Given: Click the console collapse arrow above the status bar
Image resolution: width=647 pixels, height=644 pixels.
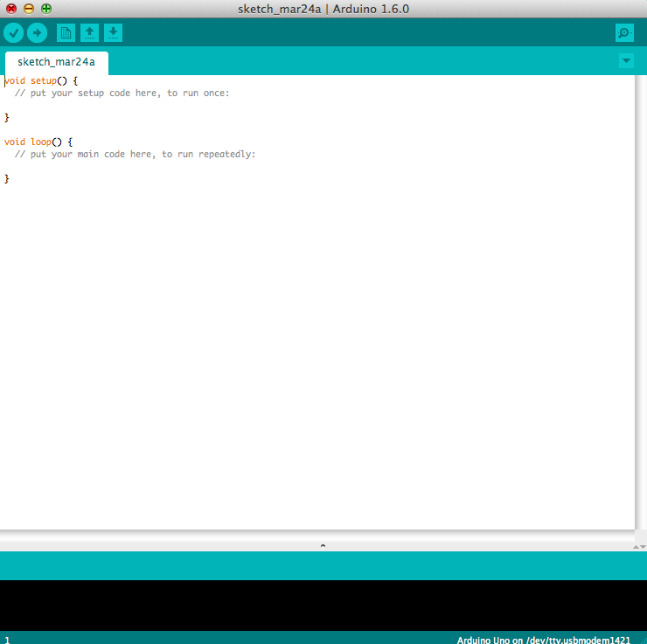Looking at the screenshot, I should point(323,545).
